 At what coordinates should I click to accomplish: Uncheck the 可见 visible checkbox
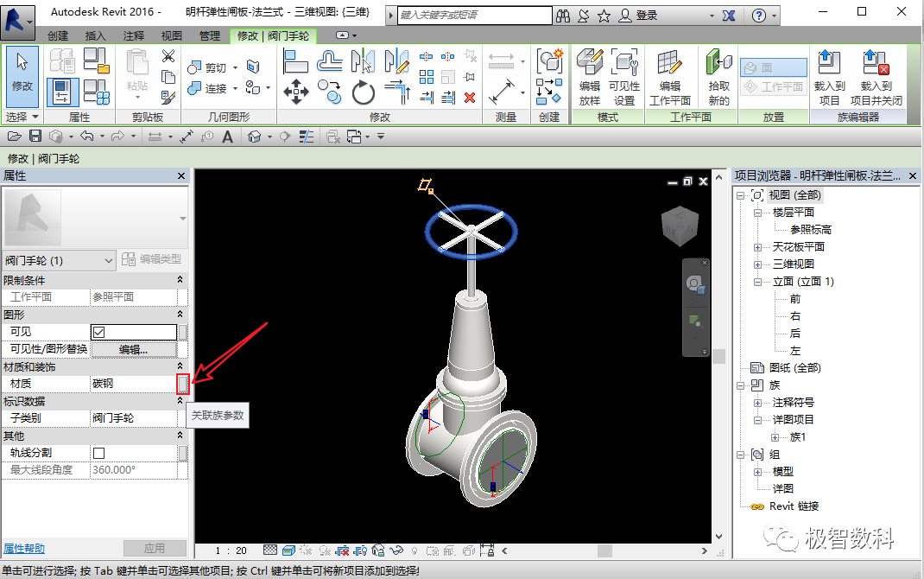99,332
